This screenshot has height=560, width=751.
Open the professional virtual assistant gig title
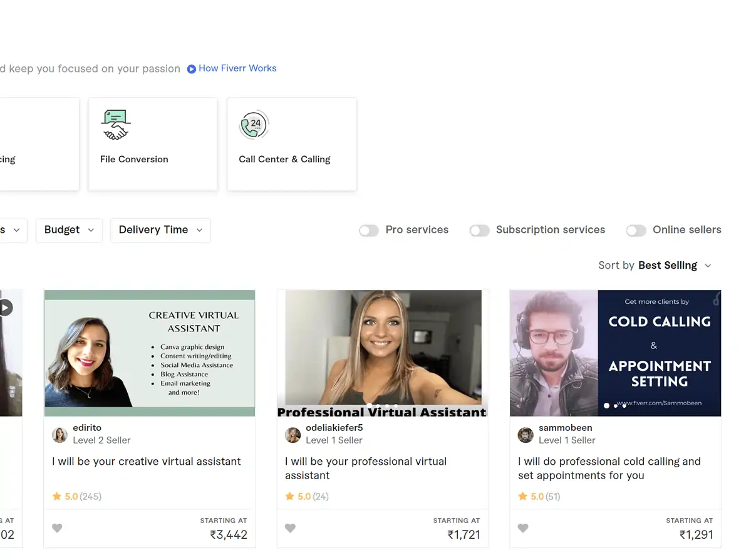tap(366, 468)
